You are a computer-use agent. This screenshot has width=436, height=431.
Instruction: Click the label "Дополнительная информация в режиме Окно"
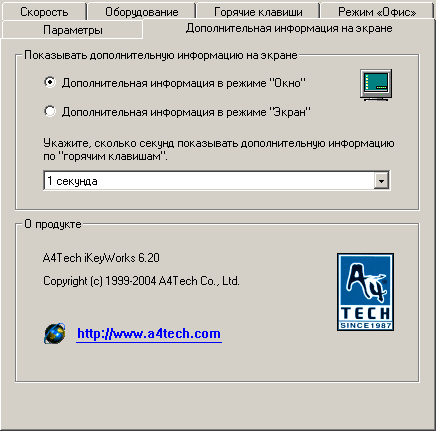(x=184, y=83)
